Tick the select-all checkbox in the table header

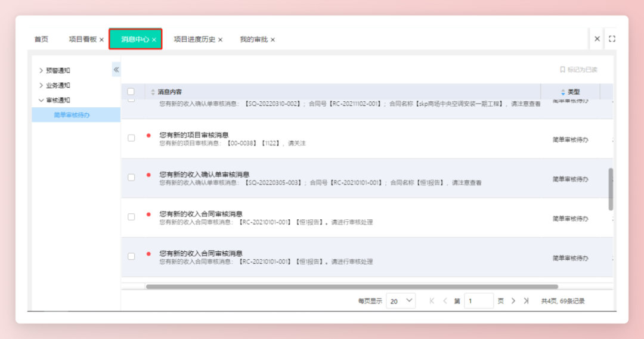pos(131,92)
